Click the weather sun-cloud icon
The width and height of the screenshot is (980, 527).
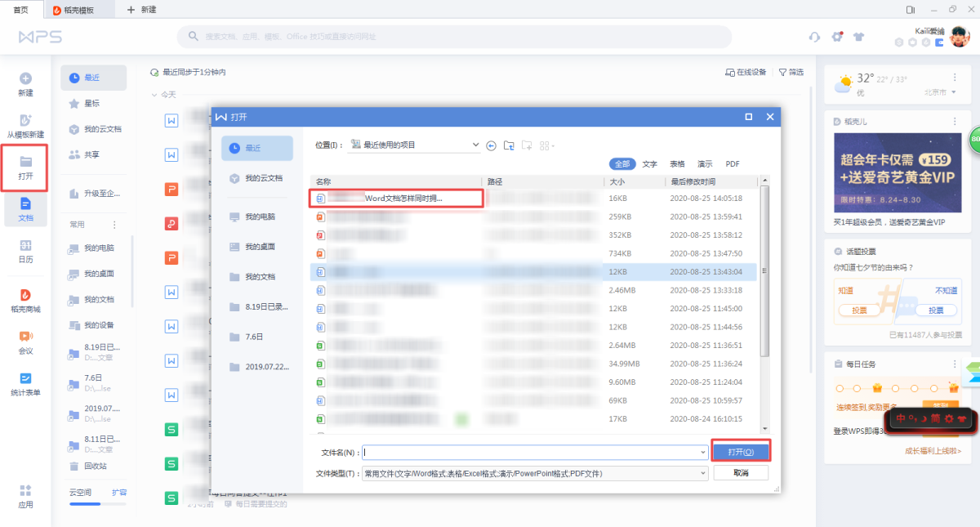(844, 83)
